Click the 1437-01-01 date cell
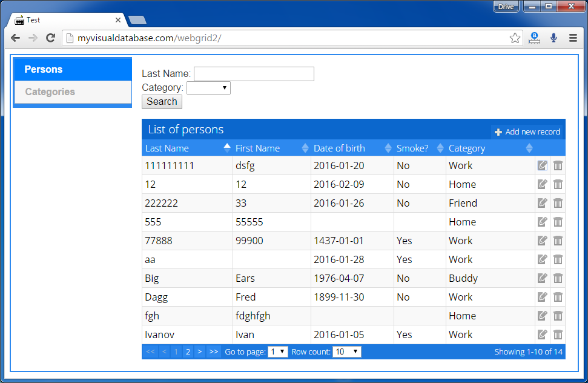Screen dimensions: 588x383 click(352, 241)
